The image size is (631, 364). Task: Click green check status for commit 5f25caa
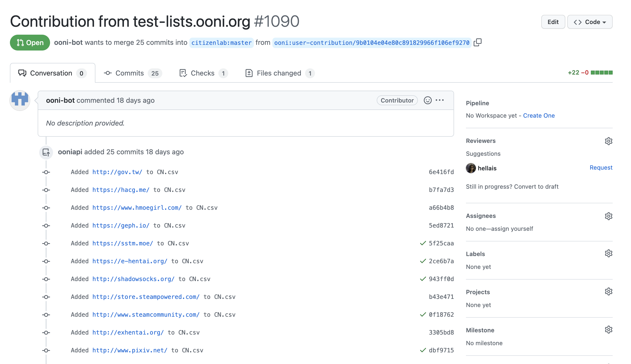tap(423, 243)
